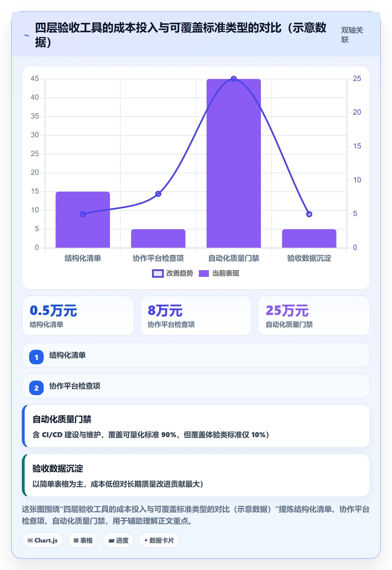
Task: Toggle the 当前表现 legend swatch
Action: pos(204,274)
